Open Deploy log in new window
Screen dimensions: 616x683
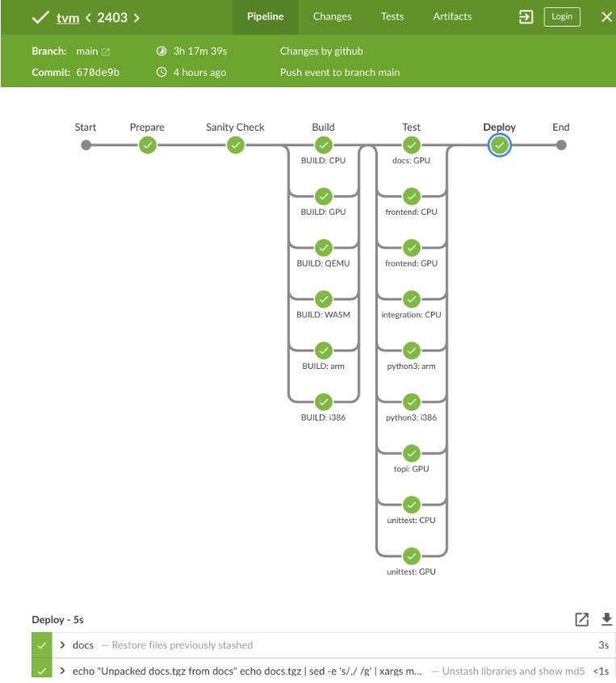click(581, 619)
